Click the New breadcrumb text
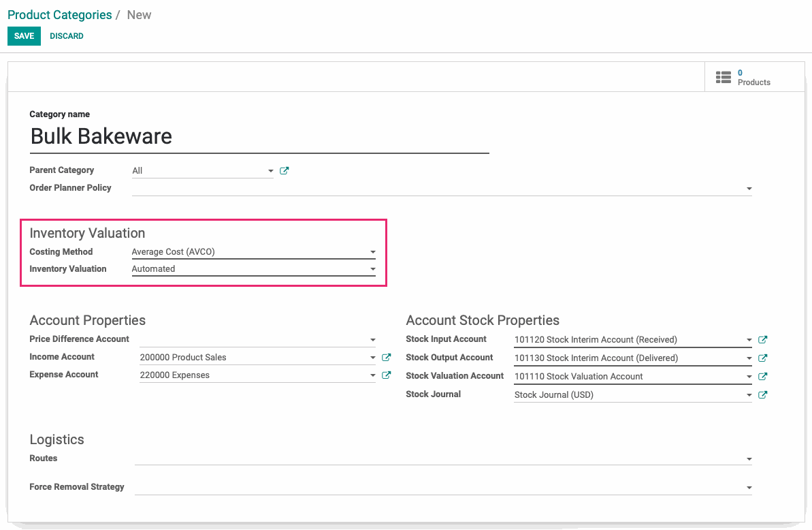This screenshot has height=530, width=812. [x=140, y=15]
